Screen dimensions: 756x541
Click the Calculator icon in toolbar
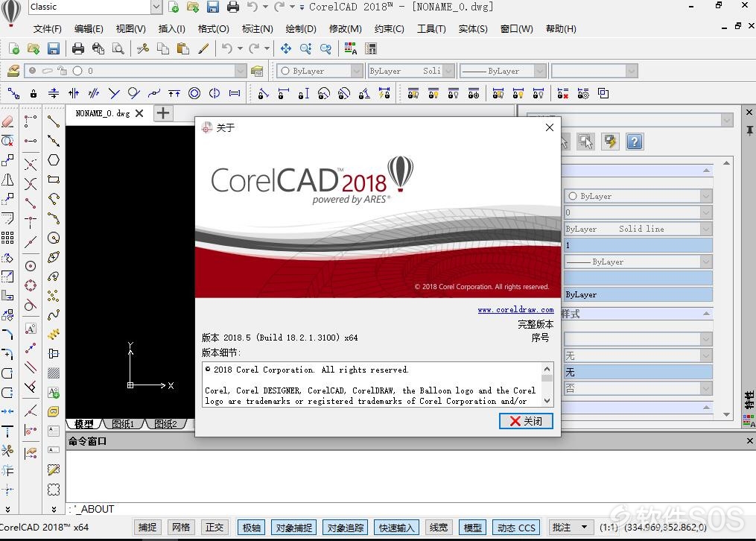[x=370, y=48]
